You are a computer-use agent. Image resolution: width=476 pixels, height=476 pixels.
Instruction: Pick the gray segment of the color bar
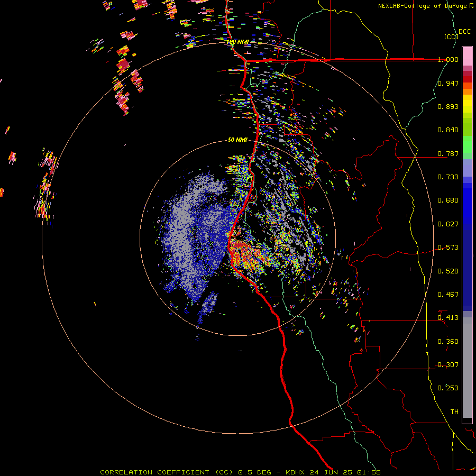coord(467,368)
